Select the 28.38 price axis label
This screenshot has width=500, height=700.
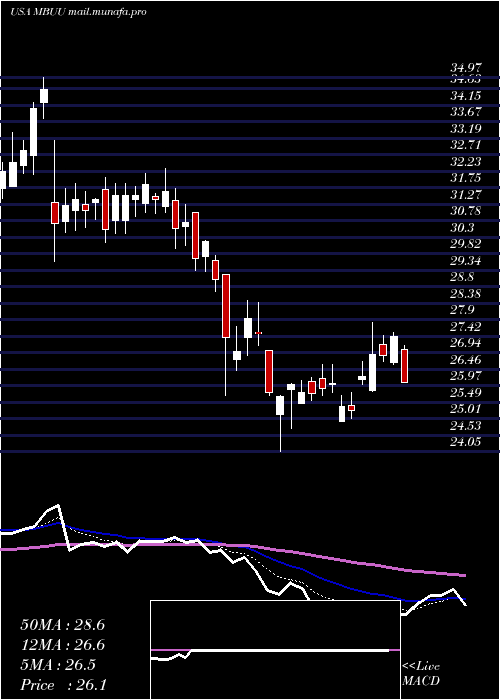466,294
